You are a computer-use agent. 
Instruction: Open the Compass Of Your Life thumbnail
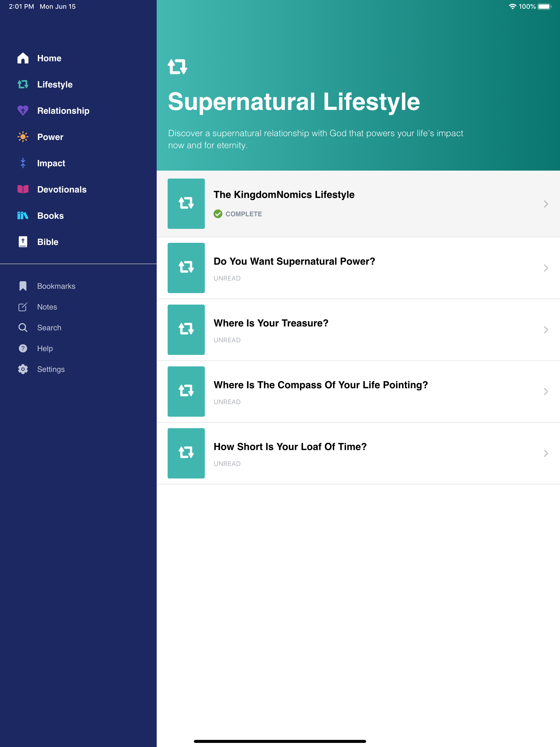(x=186, y=391)
